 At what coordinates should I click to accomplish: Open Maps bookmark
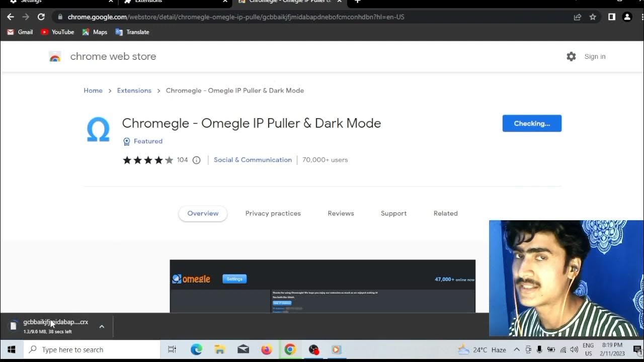coord(95,32)
